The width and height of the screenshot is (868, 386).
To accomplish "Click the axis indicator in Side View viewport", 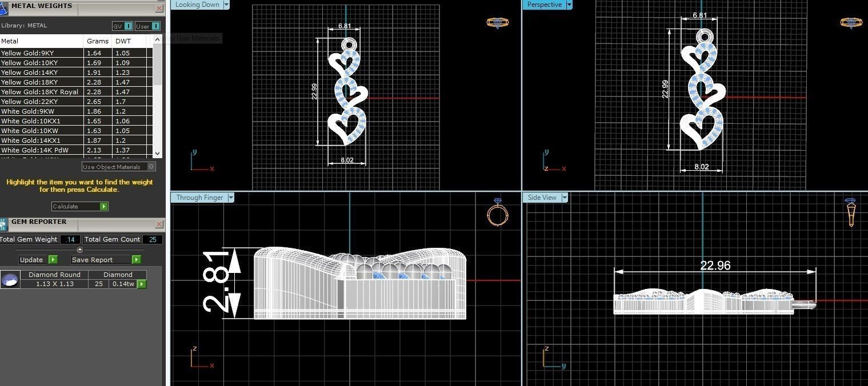I will pyautogui.click(x=554, y=358).
